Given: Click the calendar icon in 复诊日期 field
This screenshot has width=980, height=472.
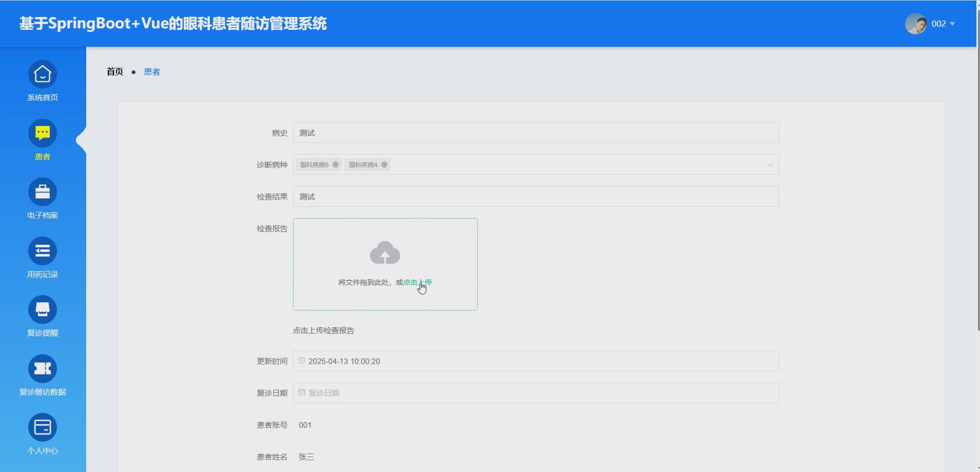Looking at the screenshot, I should pos(302,392).
